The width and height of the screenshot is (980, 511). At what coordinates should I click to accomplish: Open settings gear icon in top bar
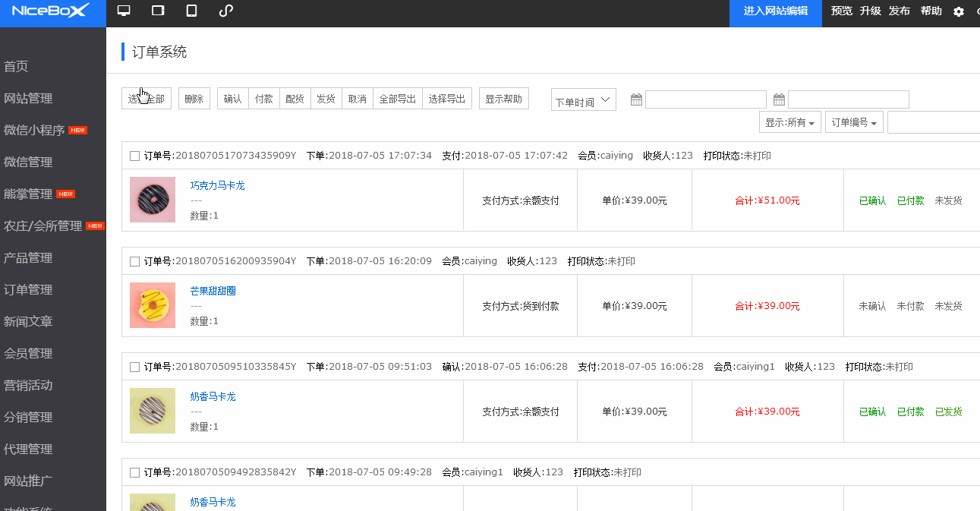click(959, 11)
